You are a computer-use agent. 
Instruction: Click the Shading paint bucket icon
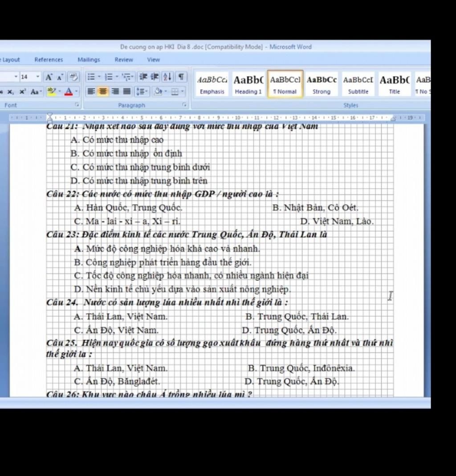coord(158,91)
